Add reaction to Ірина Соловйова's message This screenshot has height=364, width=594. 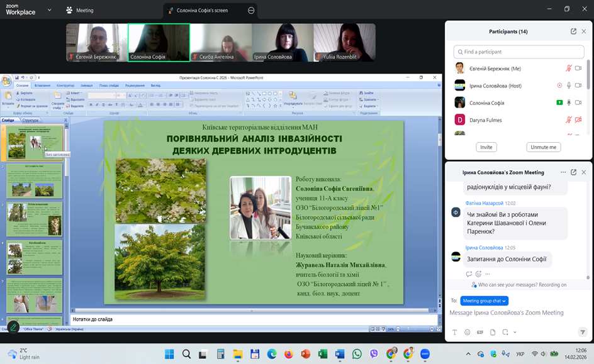(x=478, y=274)
